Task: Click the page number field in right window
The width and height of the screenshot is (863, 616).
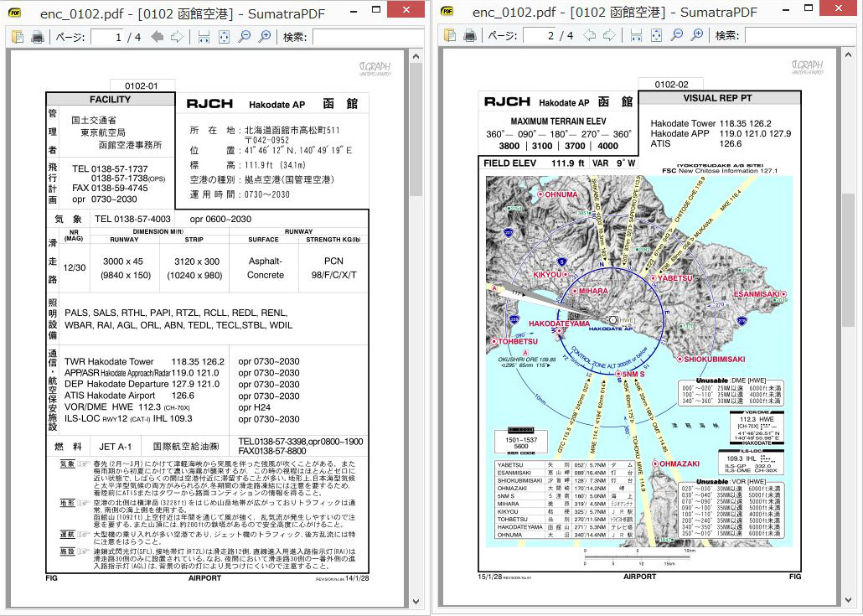Action: tap(539, 36)
